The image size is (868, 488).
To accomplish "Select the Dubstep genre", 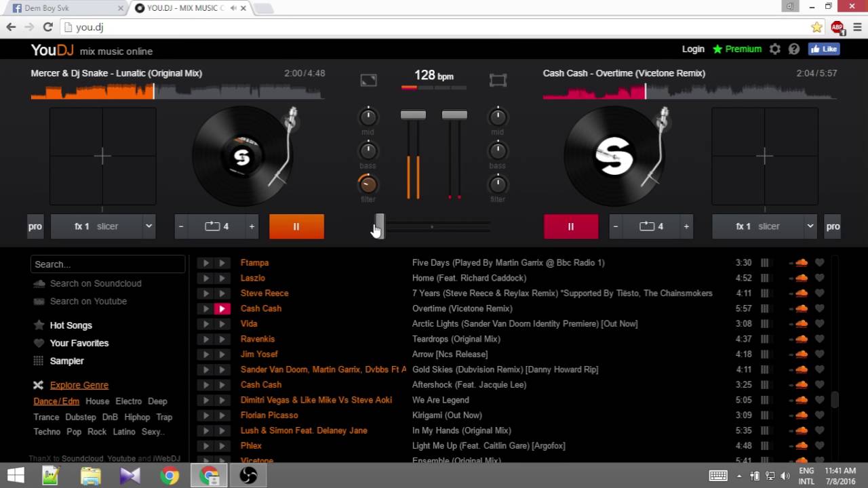I will pyautogui.click(x=81, y=417).
